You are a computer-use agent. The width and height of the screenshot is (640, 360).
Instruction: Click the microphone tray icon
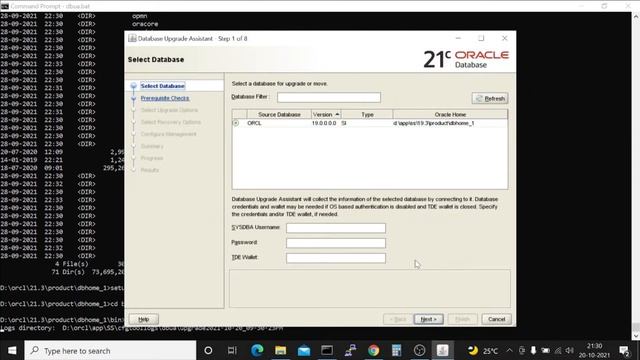click(533, 351)
